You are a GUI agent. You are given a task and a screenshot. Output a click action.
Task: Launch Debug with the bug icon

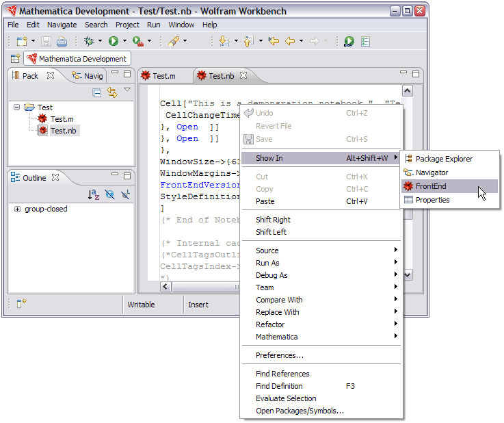tap(89, 41)
